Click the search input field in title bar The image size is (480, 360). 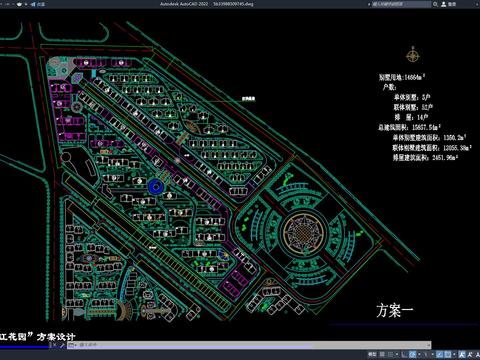[401, 4]
